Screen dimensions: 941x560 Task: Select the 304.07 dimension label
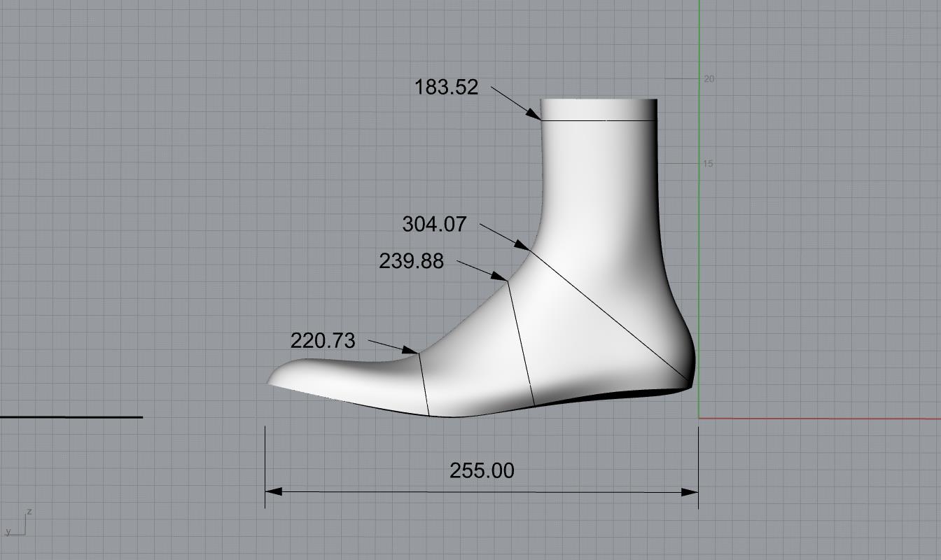coord(434,224)
